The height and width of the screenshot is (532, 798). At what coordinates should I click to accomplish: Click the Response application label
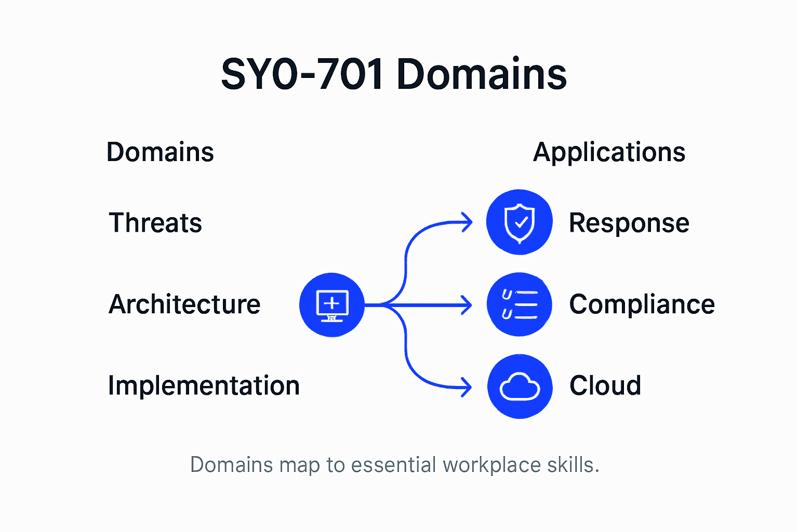point(629,222)
